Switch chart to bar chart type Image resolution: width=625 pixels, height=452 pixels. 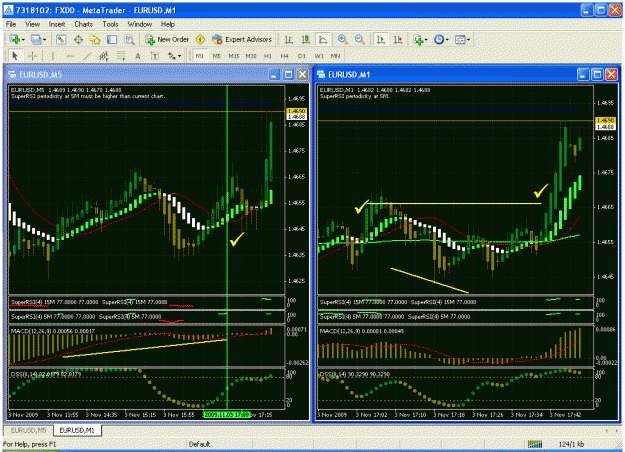pyautogui.click(x=289, y=39)
